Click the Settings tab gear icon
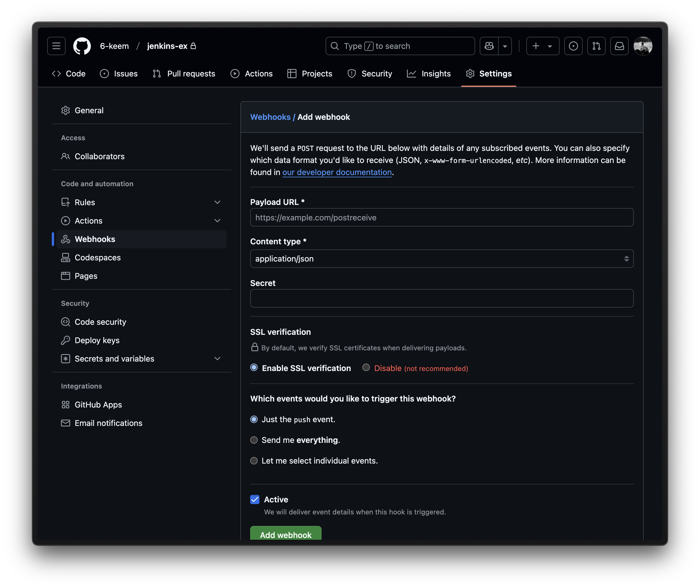 (x=470, y=74)
